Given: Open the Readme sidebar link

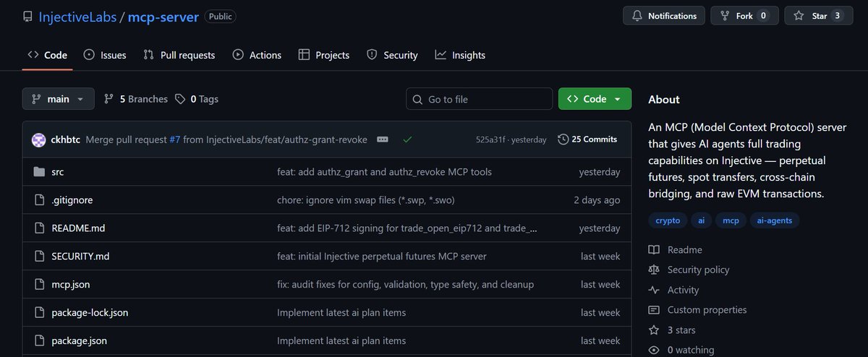Looking at the screenshot, I should 684,250.
